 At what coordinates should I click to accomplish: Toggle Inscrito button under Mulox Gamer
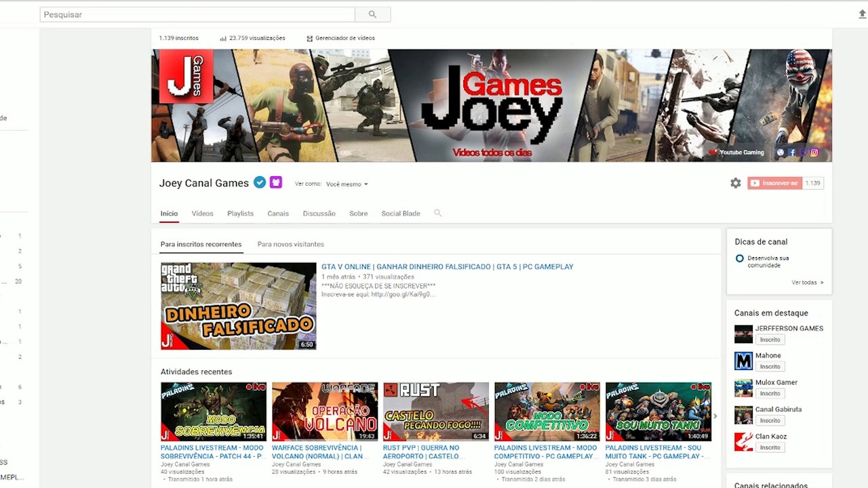770,394
